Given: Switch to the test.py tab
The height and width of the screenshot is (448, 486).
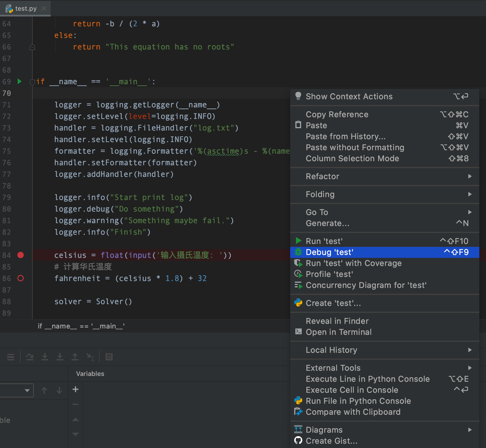Looking at the screenshot, I should pyautogui.click(x=25, y=8).
